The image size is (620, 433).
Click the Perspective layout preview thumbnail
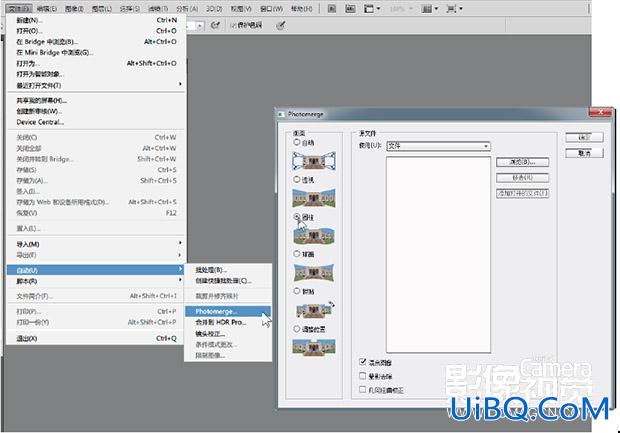pyautogui.click(x=314, y=198)
